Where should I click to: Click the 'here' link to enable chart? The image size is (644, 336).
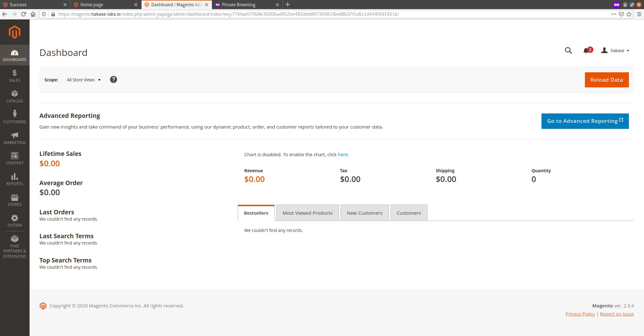click(x=343, y=155)
